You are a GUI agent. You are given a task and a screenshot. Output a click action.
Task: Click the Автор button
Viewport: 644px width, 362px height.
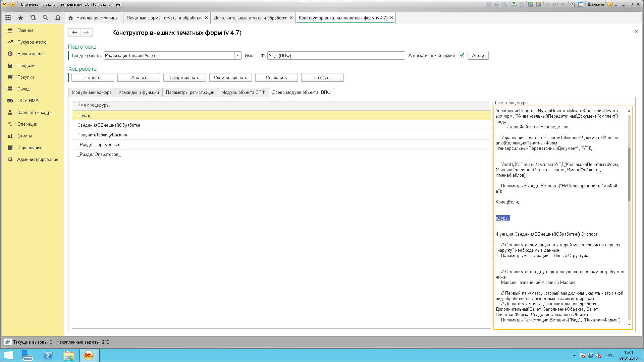[x=478, y=55]
